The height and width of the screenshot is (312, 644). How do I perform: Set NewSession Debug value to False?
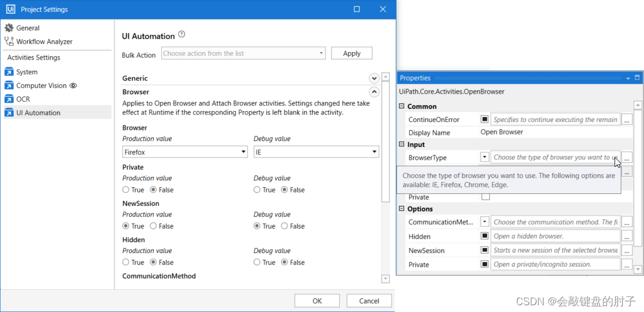click(x=284, y=226)
